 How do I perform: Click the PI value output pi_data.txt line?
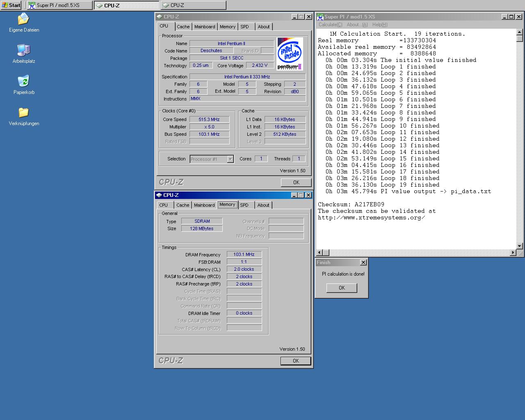point(408,192)
